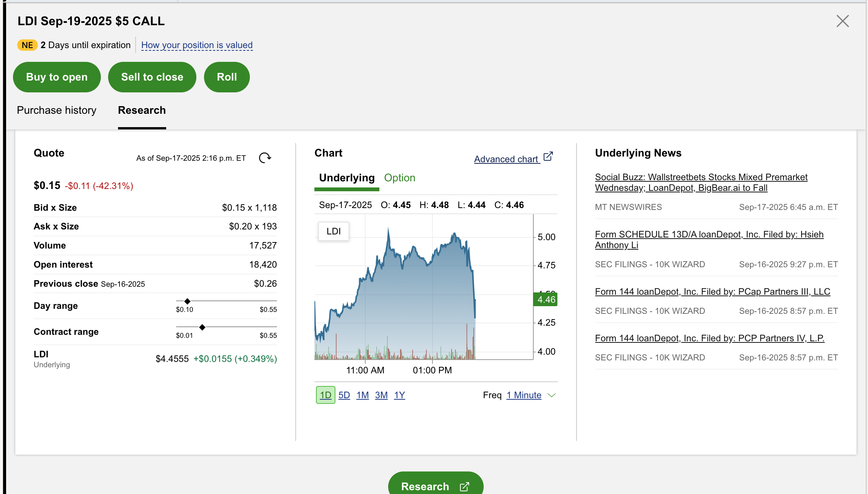Open Form SCHEDULE 13D/A Hsieh filing
The width and height of the screenshot is (868, 494).
[709, 240]
